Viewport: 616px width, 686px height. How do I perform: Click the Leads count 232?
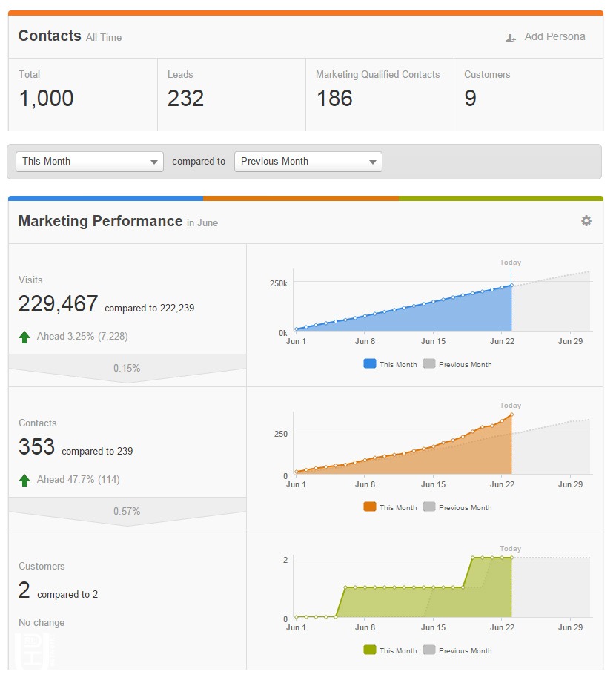[x=185, y=98]
